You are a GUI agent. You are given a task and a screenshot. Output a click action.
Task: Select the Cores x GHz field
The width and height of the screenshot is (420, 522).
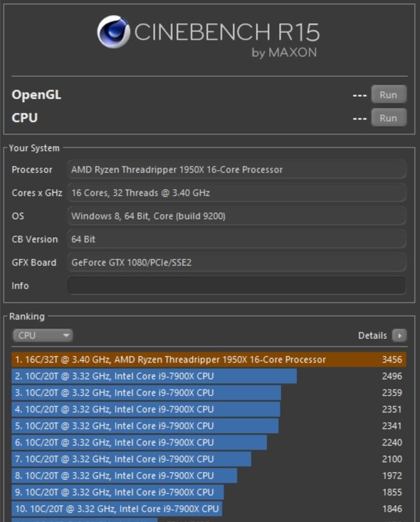coord(236,193)
